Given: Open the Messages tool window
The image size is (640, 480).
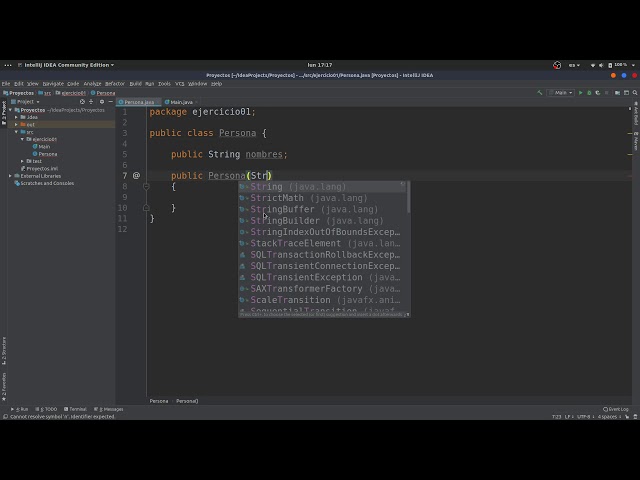Looking at the screenshot, I should tap(109, 409).
